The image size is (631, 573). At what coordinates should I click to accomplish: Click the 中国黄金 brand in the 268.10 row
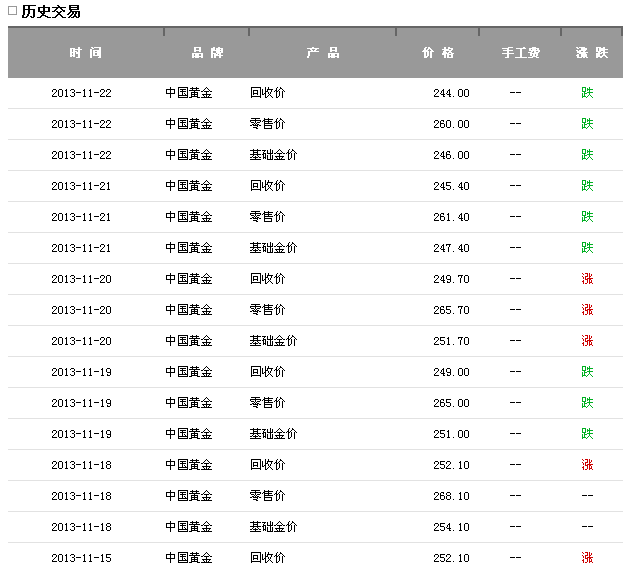pos(189,496)
